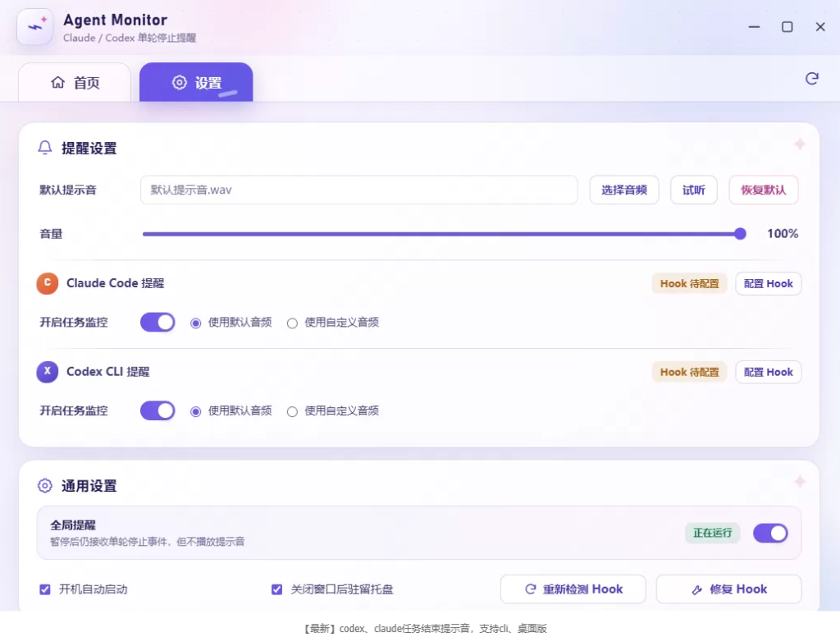Uncheck 开机自动启动 checkbox

pyautogui.click(x=45, y=589)
